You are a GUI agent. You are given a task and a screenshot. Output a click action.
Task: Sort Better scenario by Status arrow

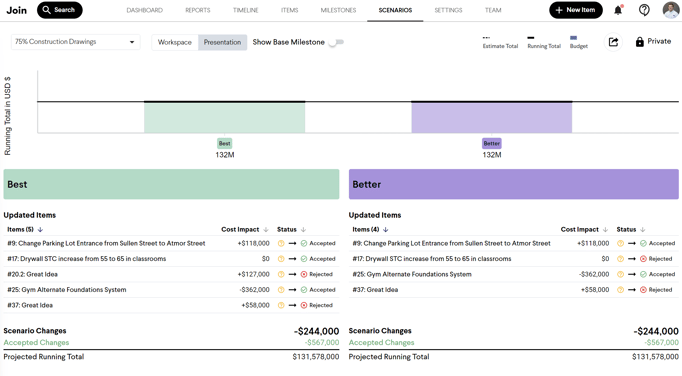[643, 229]
